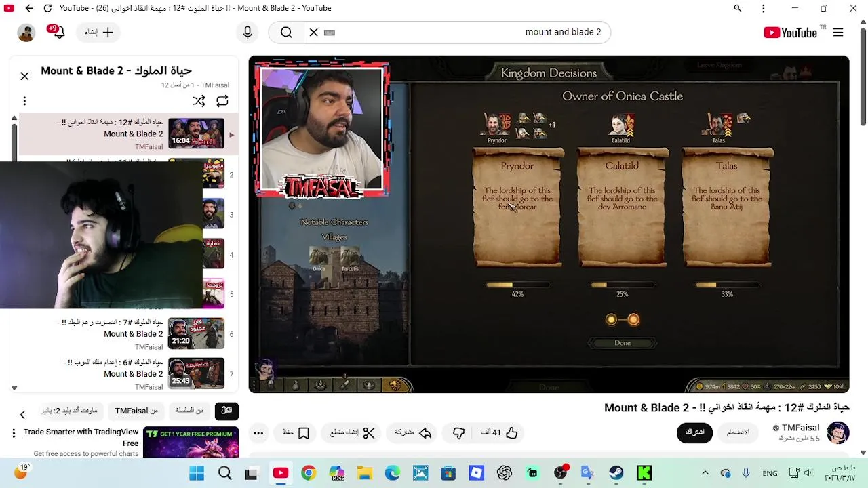Select the Pryndor vote scroll in video
The width and height of the screenshot is (868, 488).
517,207
